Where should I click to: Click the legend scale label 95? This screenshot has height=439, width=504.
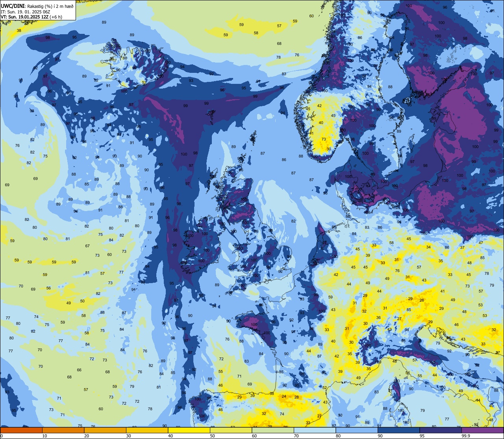(422, 436)
